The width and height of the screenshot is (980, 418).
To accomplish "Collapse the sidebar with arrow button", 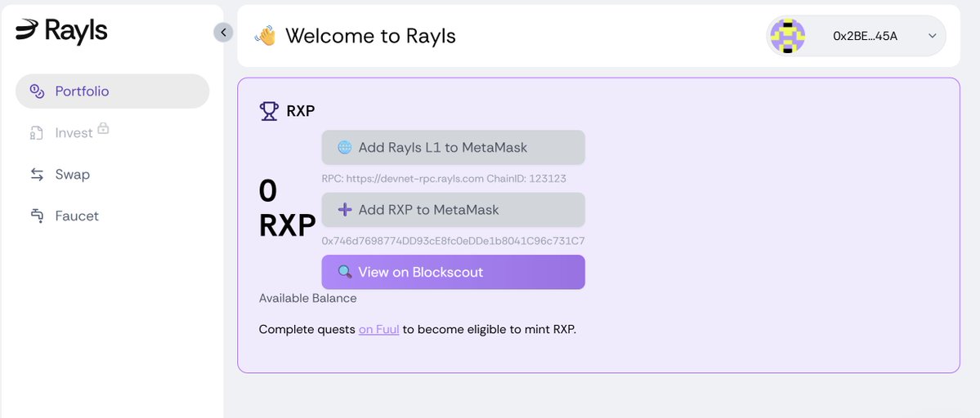I will pos(223,32).
